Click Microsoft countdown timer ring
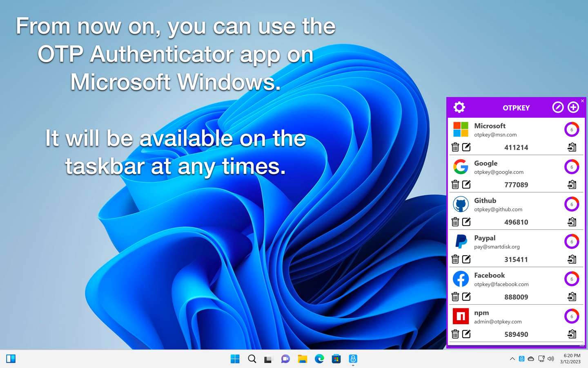 pos(572,130)
